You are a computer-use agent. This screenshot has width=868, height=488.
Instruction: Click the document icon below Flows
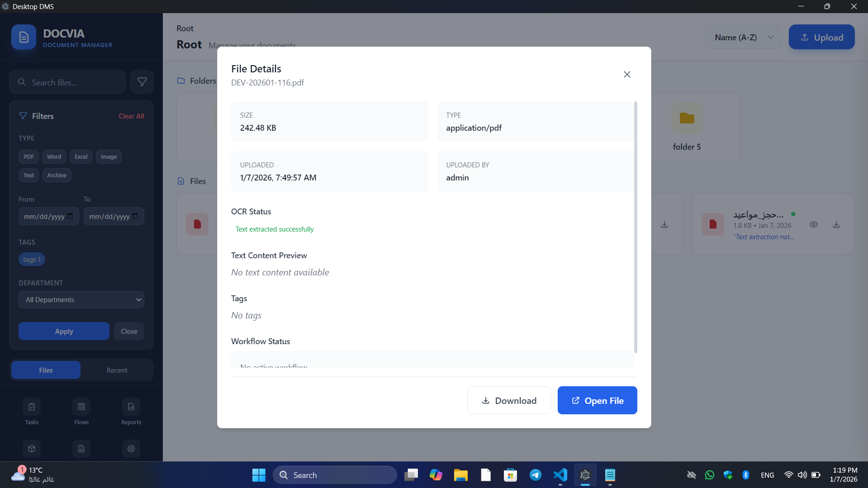(x=81, y=449)
